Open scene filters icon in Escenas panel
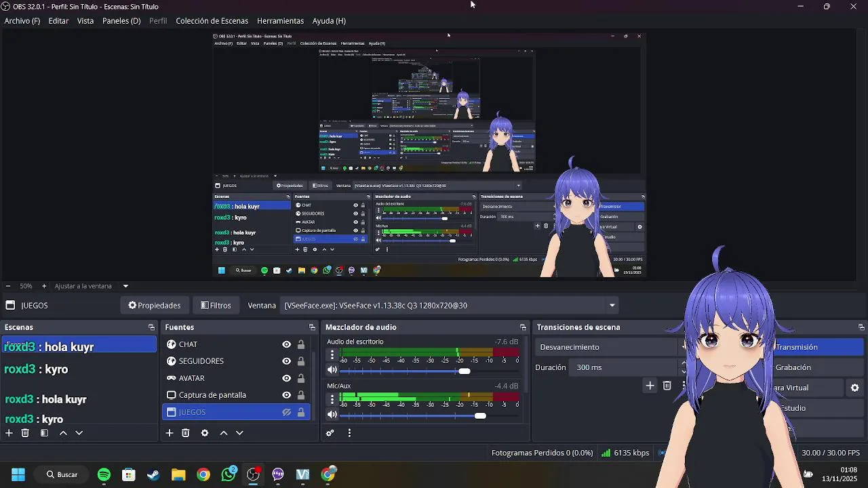This screenshot has height=488, width=868. click(x=44, y=433)
